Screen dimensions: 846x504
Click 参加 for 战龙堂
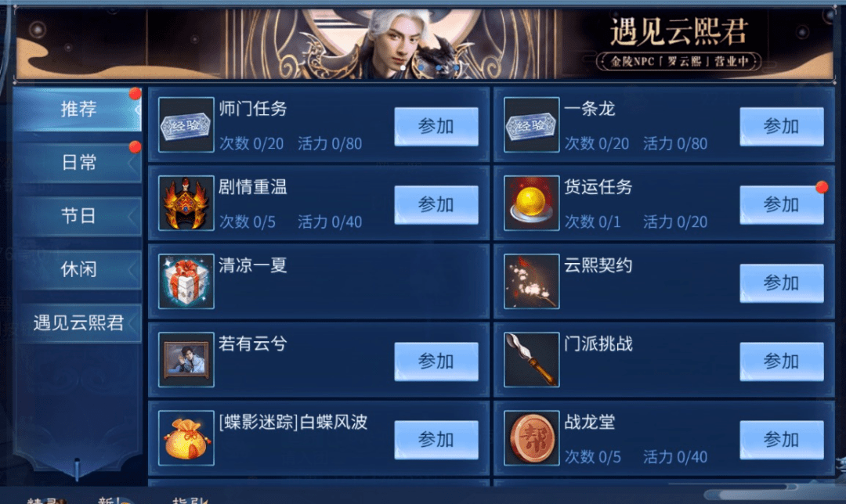click(781, 440)
